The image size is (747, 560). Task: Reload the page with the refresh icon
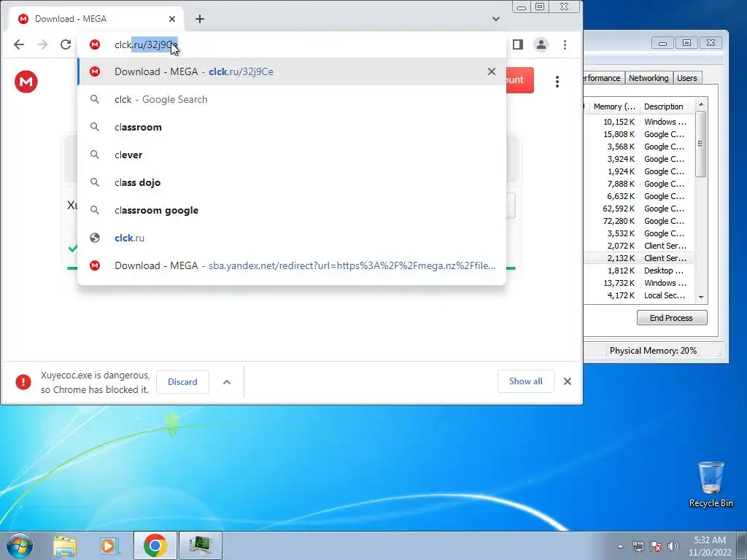(x=66, y=44)
